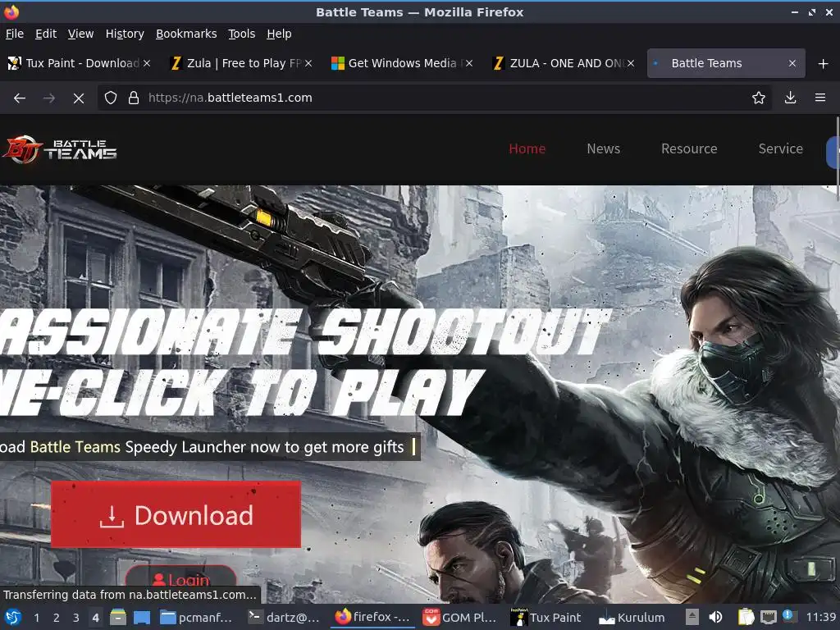840x630 pixels.
Task: Switch to the Kurulum taskbar window
Action: point(633,618)
